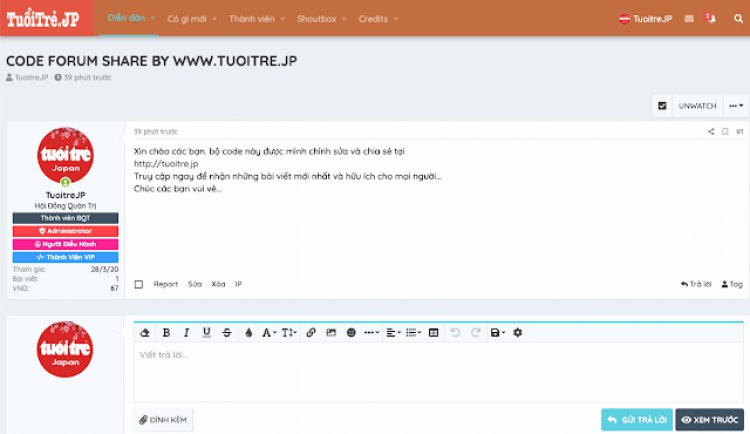This screenshot has width=750, height=434.
Task: Insert a link via chain icon
Action: click(311, 333)
